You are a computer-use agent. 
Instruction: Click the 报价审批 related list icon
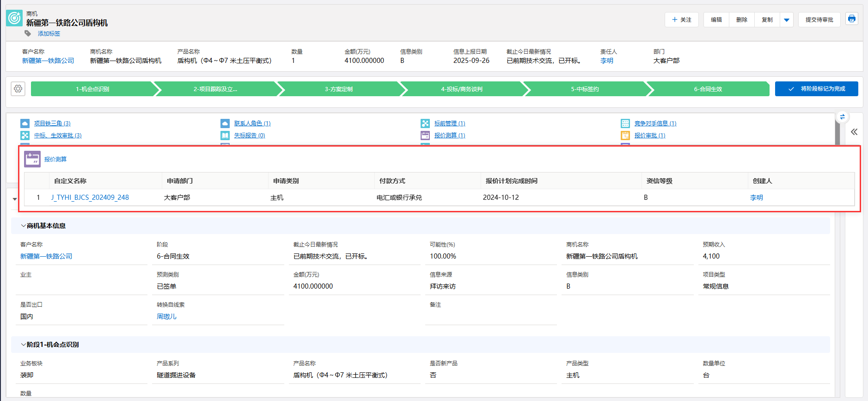pyautogui.click(x=625, y=136)
